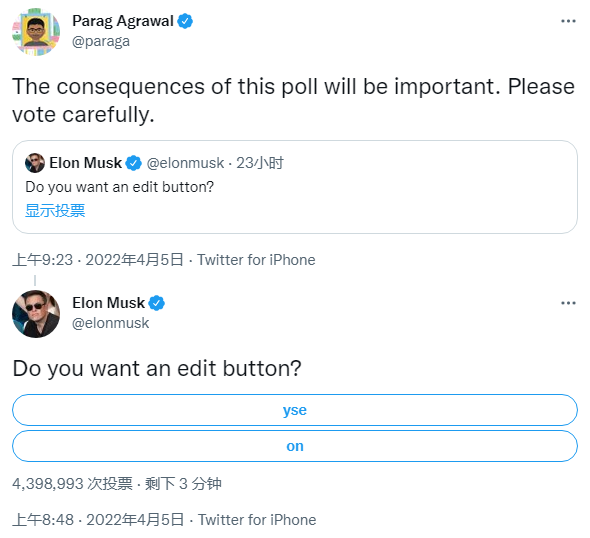The width and height of the screenshot is (590, 538).
Task: Vote for the "yse" poll option
Action: pos(295,410)
